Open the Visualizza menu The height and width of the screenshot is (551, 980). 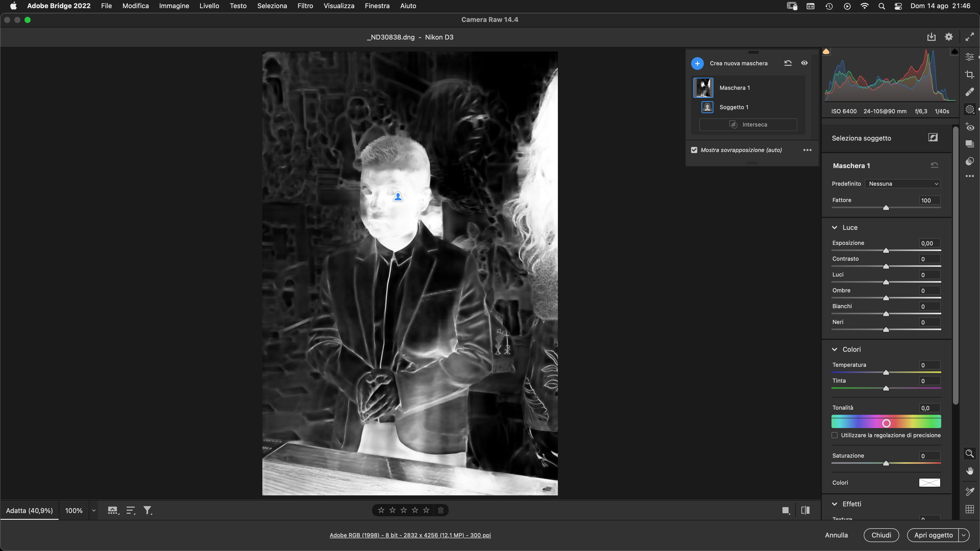coord(339,6)
